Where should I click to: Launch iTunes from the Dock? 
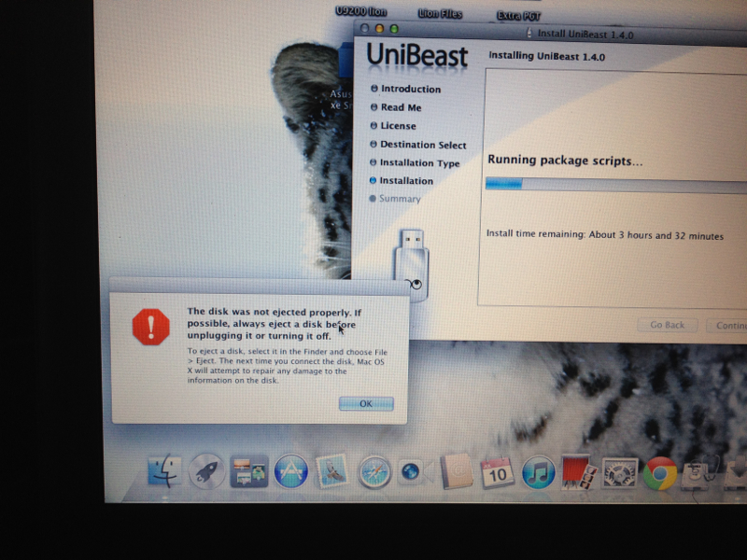(539, 473)
